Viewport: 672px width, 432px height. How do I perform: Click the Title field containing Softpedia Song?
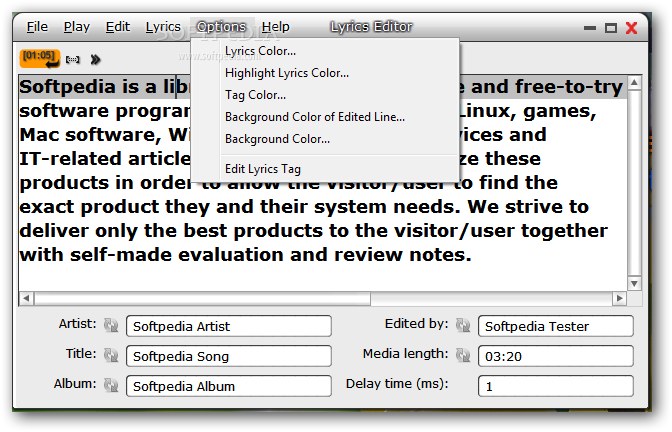point(229,356)
